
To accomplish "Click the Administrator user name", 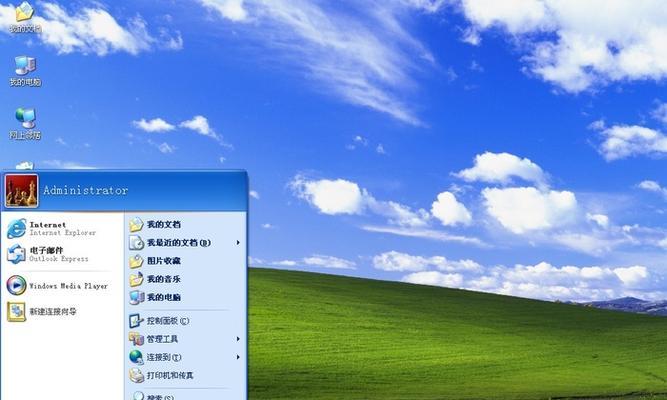I will [x=86, y=191].
